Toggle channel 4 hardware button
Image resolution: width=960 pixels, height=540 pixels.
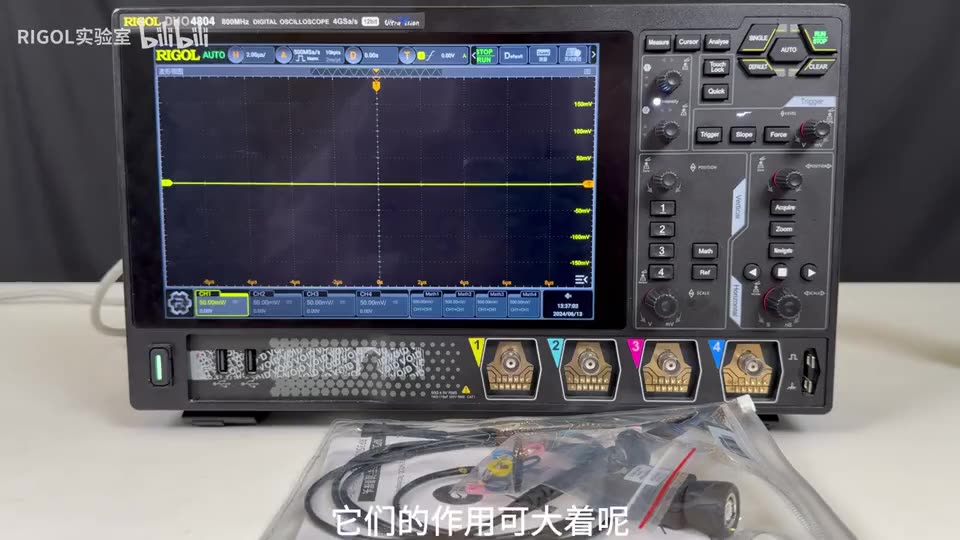(x=661, y=272)
